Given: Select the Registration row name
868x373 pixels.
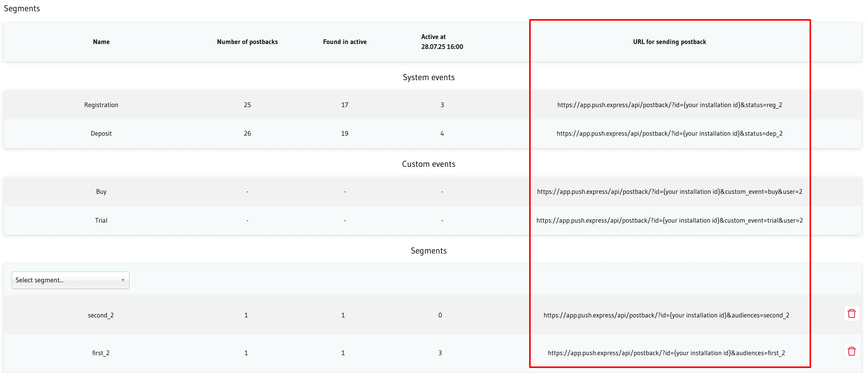Looking at the screenshot, I should [x=101, y=105].
